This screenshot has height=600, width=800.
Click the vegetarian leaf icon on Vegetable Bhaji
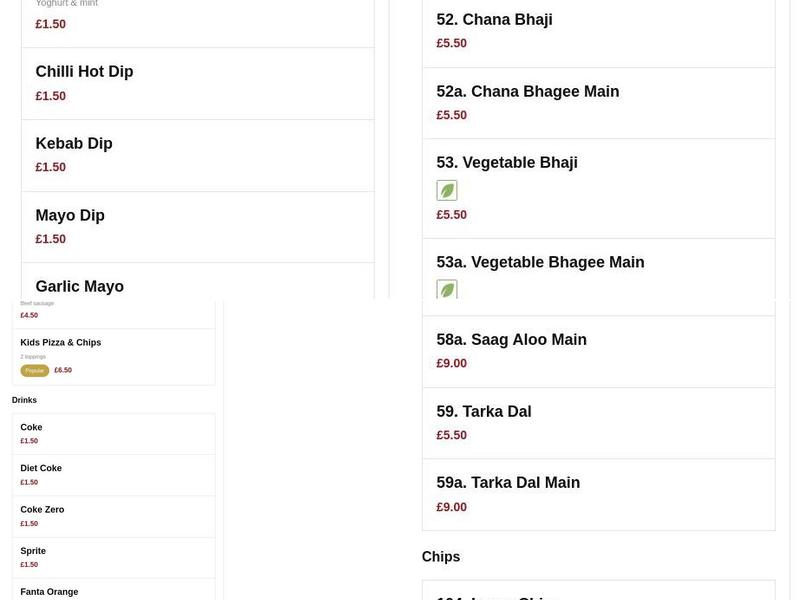(447, 190)
